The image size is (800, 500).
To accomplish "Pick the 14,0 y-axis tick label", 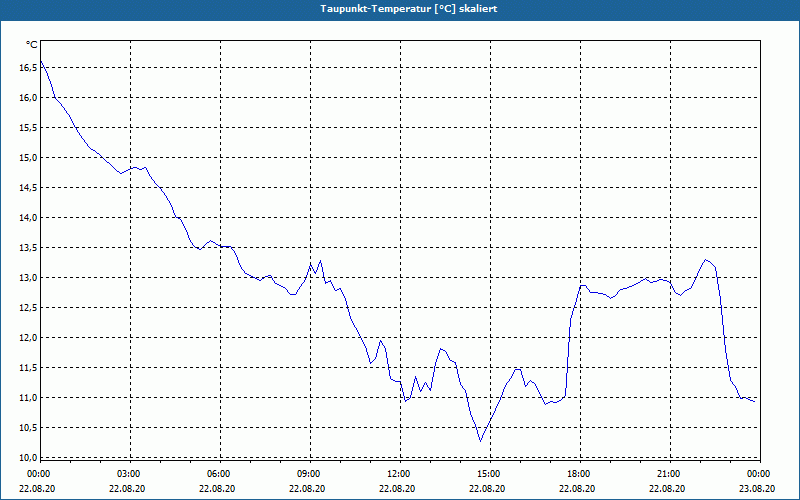I will pyautogui.click(x=29, y=218).
